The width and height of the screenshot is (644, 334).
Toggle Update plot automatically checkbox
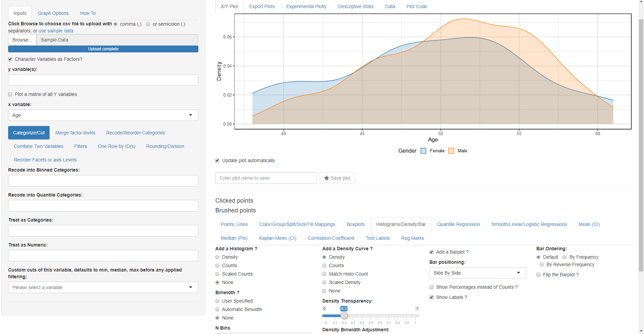click(217, 160)
